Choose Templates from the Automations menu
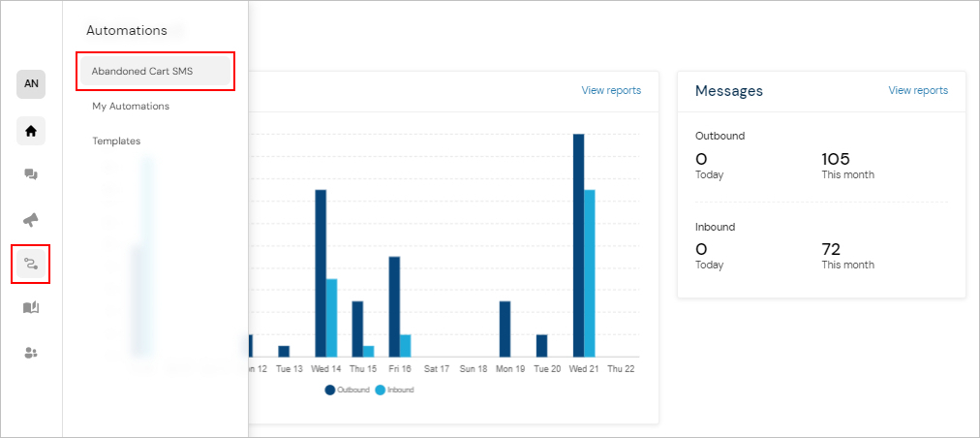Viewport: 980px width, 438px height. [116, 141]
